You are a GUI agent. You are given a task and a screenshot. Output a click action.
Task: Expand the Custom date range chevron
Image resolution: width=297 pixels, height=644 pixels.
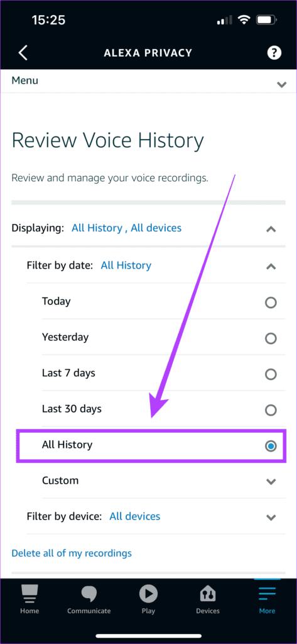271,482
